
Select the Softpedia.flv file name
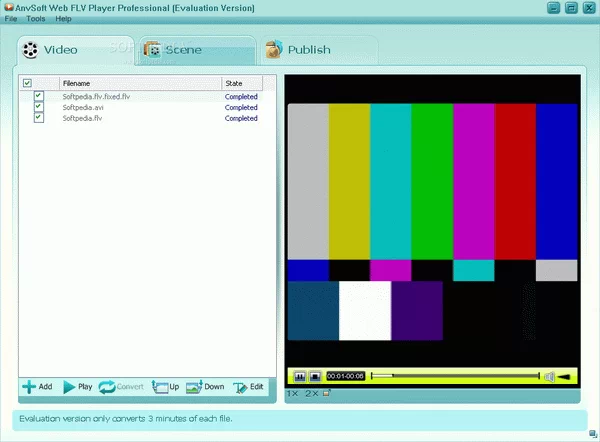(x=82, y=118)
